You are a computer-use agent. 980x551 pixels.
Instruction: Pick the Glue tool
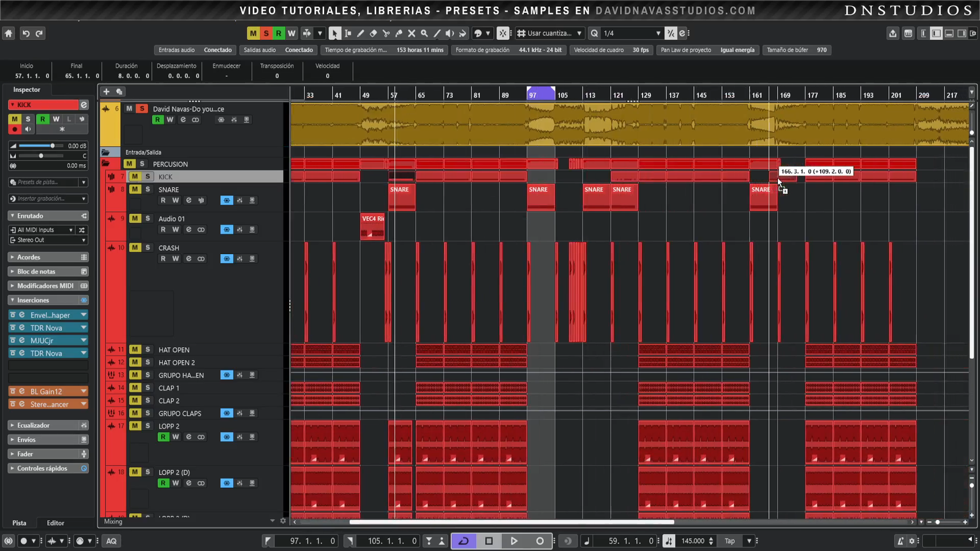[x=399, y=34]
